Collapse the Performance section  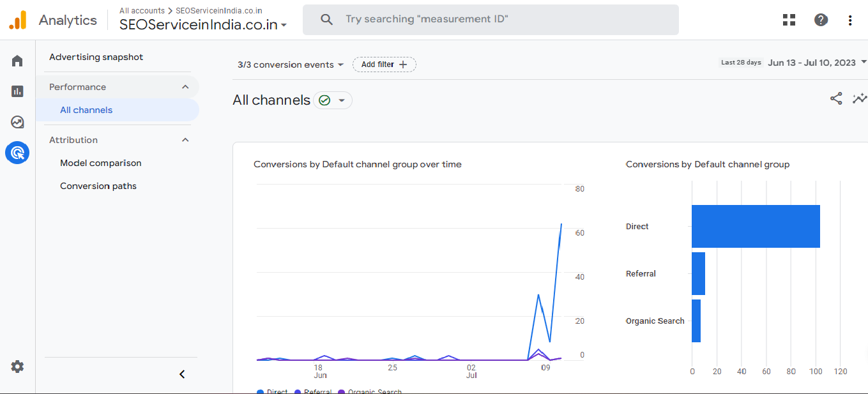coord(185,87)
